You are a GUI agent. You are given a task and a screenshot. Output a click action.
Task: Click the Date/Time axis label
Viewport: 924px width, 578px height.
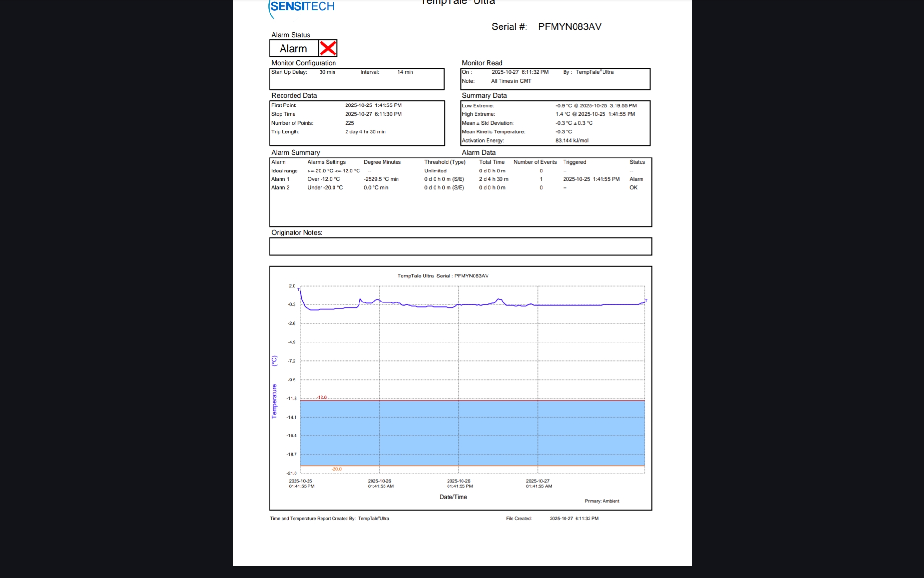tap(453, 497)
